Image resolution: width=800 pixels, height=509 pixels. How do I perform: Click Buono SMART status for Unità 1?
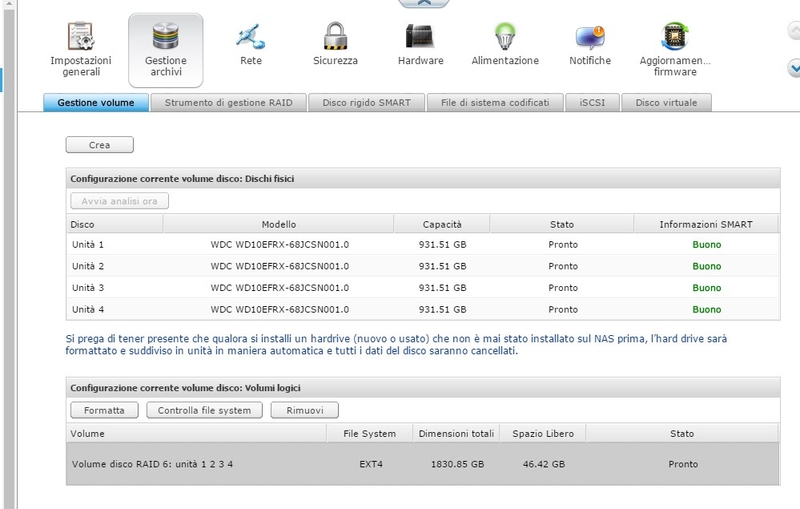click(706, 244)
